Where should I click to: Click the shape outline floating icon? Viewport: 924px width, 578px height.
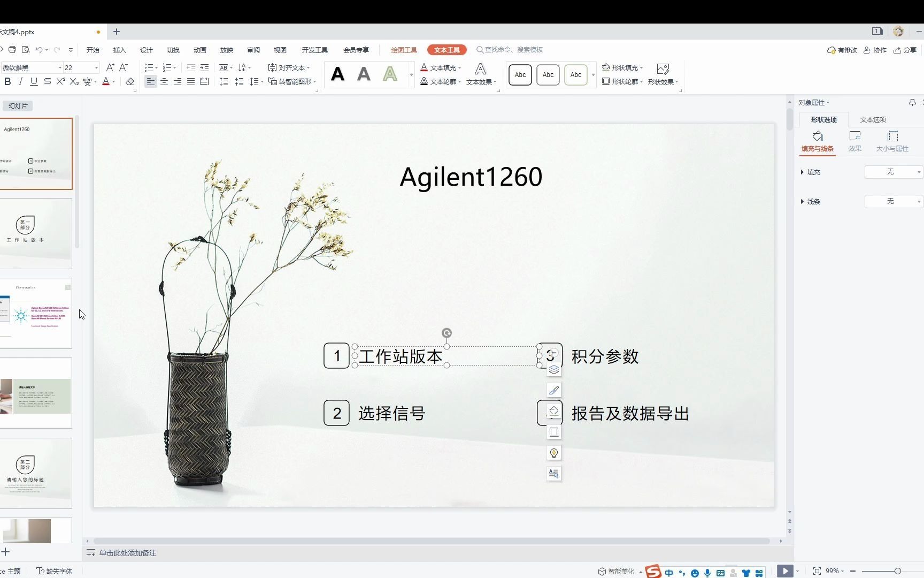point(554,432)
